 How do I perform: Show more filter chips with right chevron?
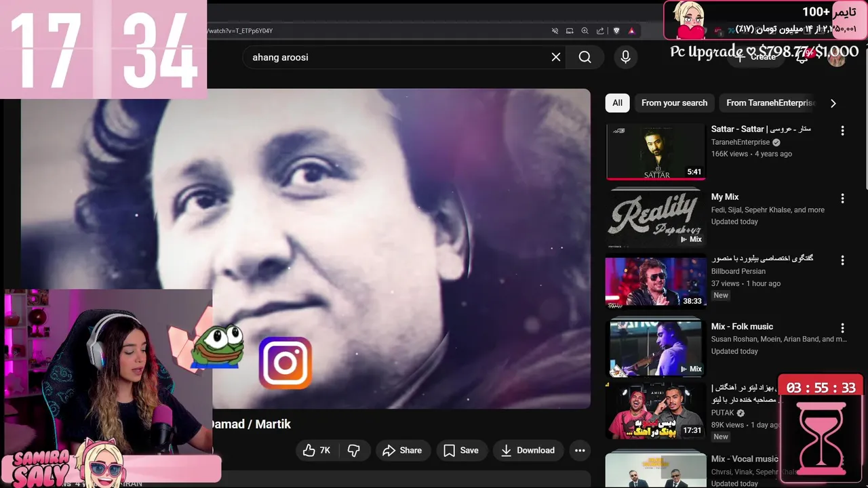click(x=833, y=103)
